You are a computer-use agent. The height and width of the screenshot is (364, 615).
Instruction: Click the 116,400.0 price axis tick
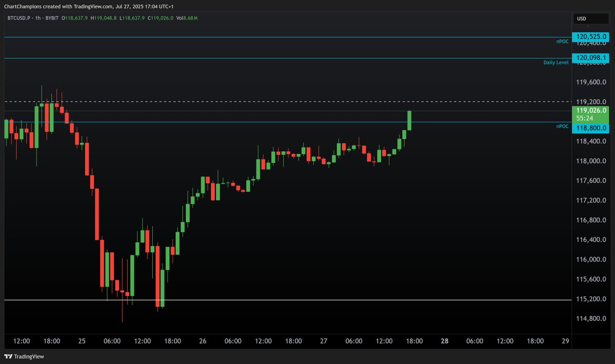point(591,240)
